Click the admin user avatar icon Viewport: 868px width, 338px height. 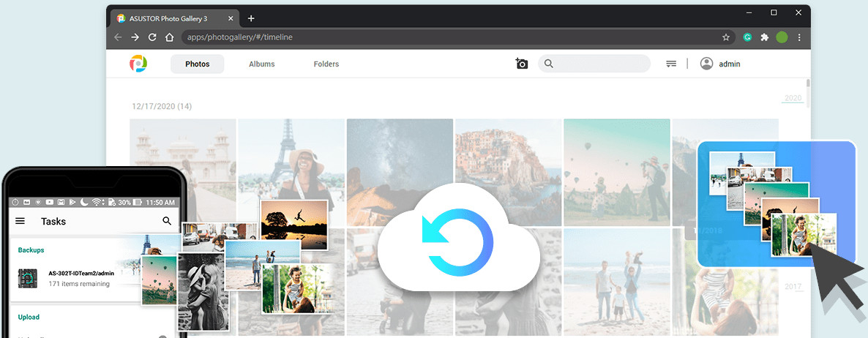click(706, 64)
